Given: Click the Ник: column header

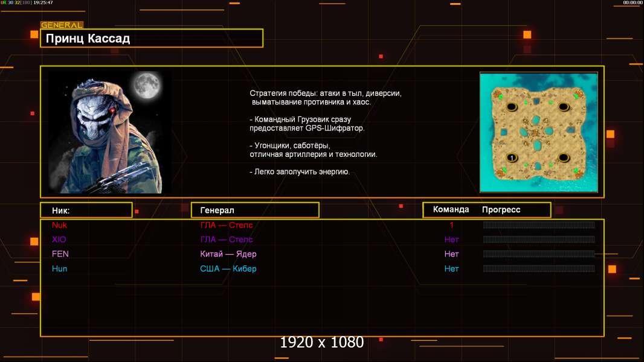Looking at the screenshot, I should [x=86, y=211].
